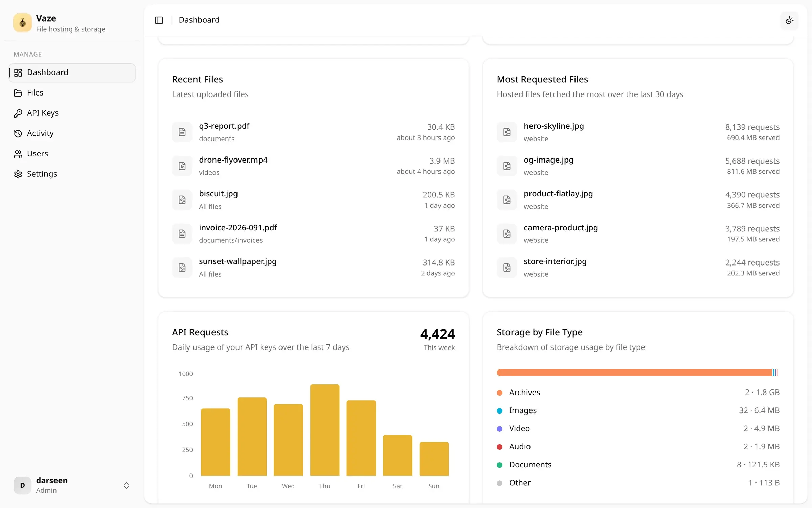
Task: Select og-image.jpg file name
Action: point(548,160)
